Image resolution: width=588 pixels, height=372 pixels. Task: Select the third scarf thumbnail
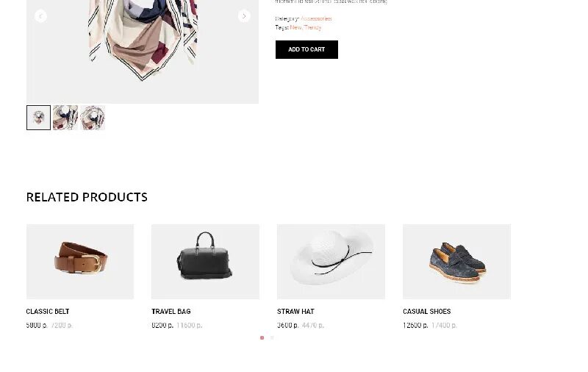click(93, 118)
